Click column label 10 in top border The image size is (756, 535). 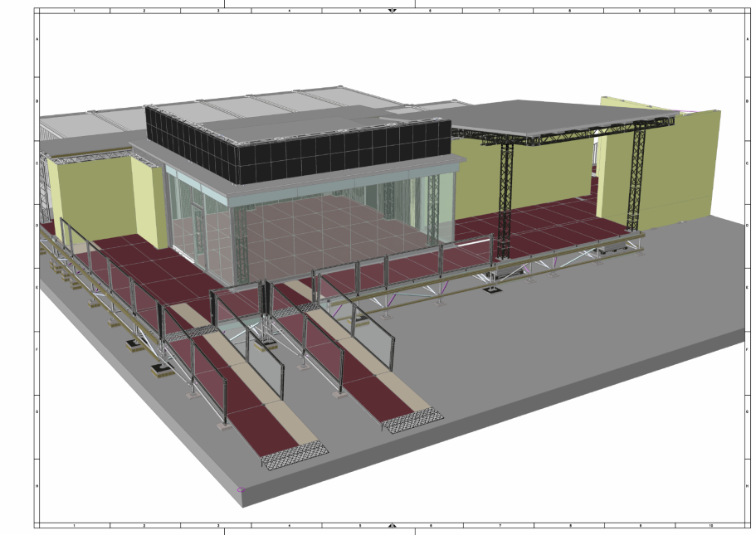coord(710,12)
